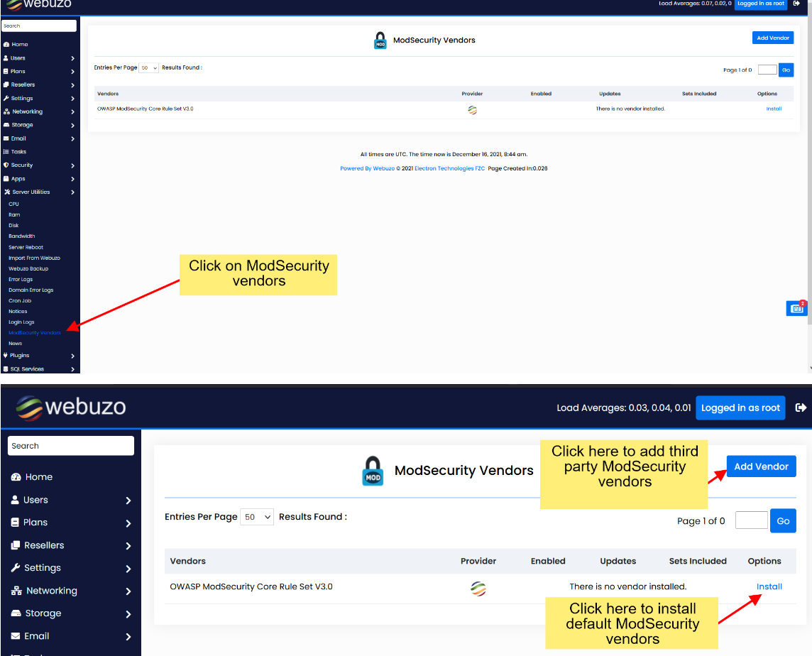Click the Webuzo logo in the enlarged header
Viewport: 812px width, 656px height.
pos(71,407)
